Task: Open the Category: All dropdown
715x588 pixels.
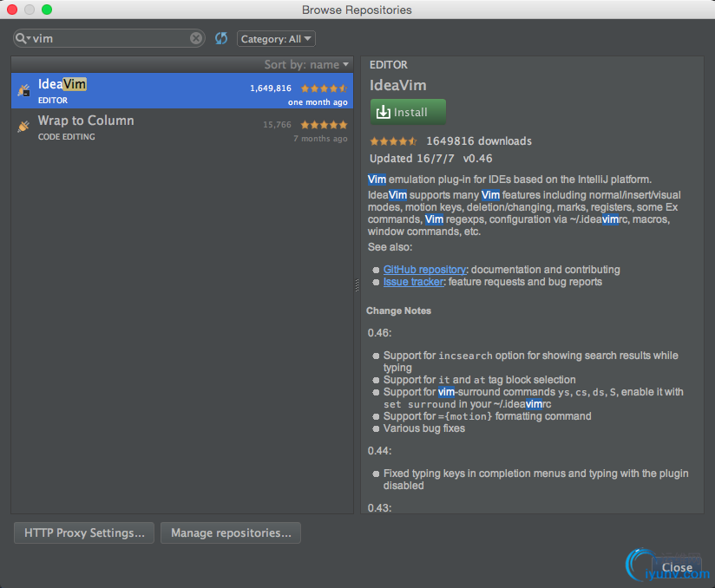Action: pos(276,39)
